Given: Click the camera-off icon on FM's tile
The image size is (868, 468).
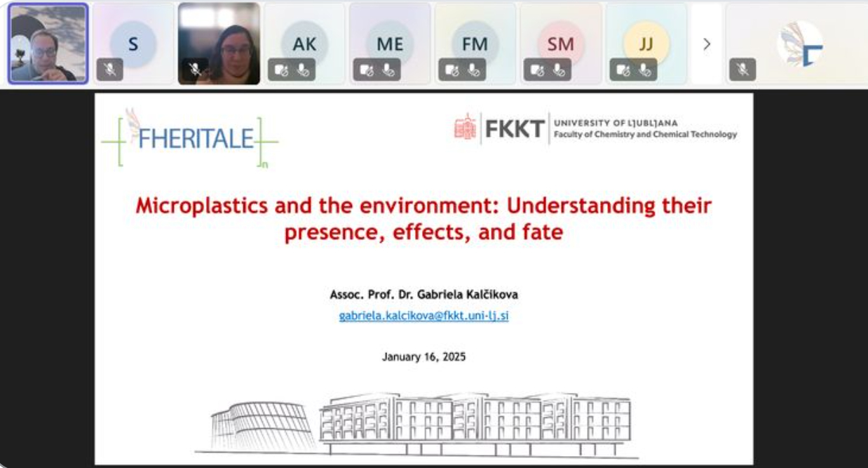Looking at the screenshot, I should [x=452, y=69].
